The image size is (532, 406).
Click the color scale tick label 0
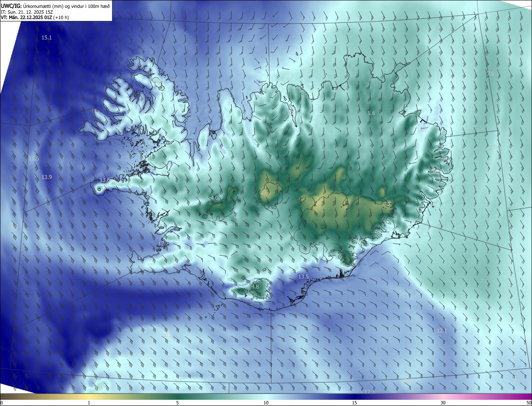click(x=2, y=403)
